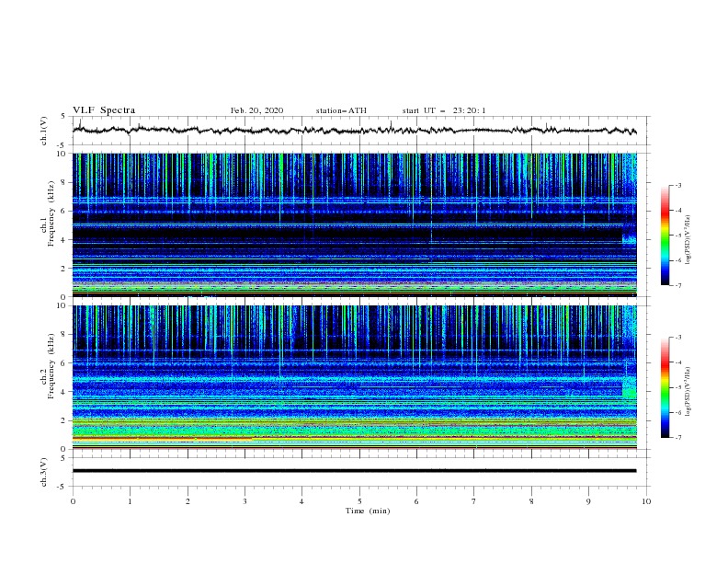The width and height of the screenshot is (728, 563).
Task: Click the "-7" label on ch.2 colorbar
Action: click(x=678, y=437)
